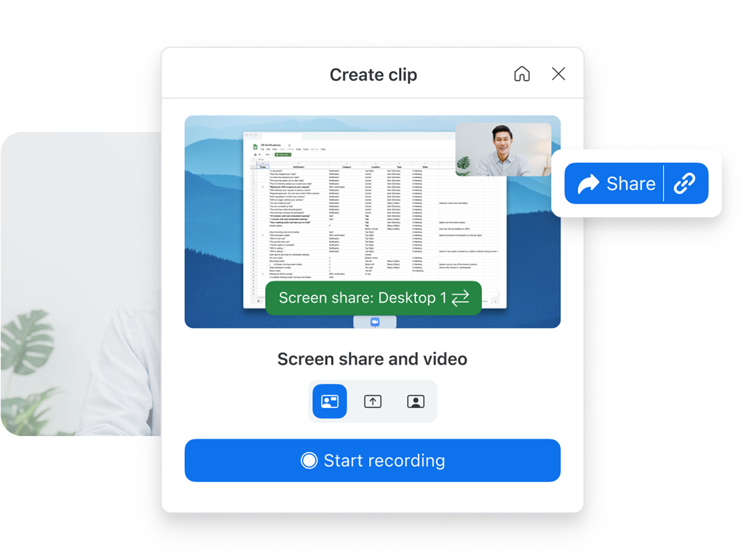Click the all sheets icon at spreadsheet bottom

[x=258, y=301]
